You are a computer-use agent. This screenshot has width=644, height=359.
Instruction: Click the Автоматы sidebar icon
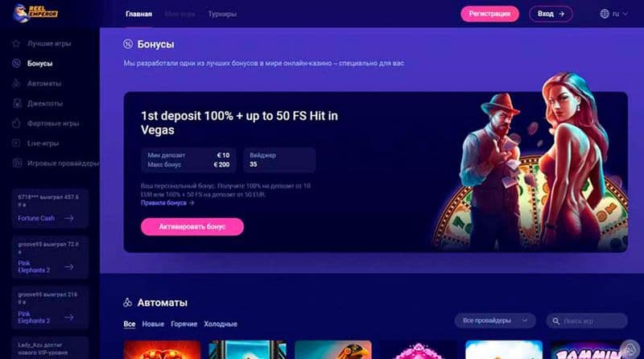pos(16,84)
